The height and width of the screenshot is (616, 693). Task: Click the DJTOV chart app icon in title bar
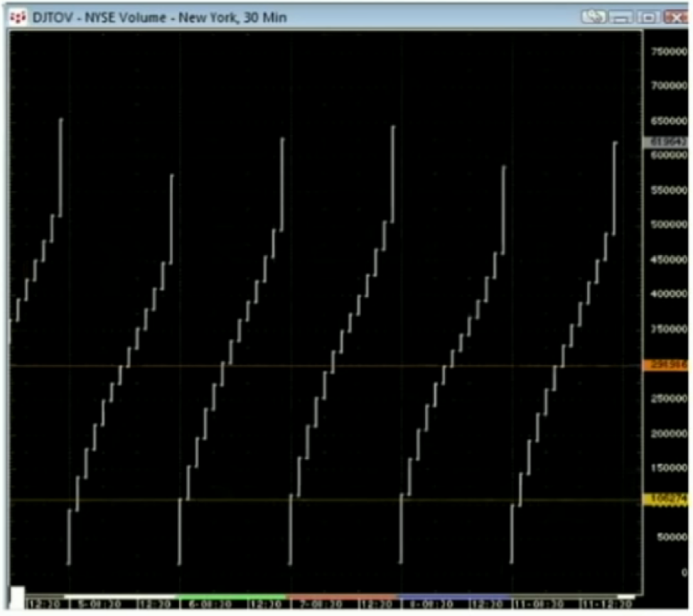pyautogui.click(x=17, y=16)
